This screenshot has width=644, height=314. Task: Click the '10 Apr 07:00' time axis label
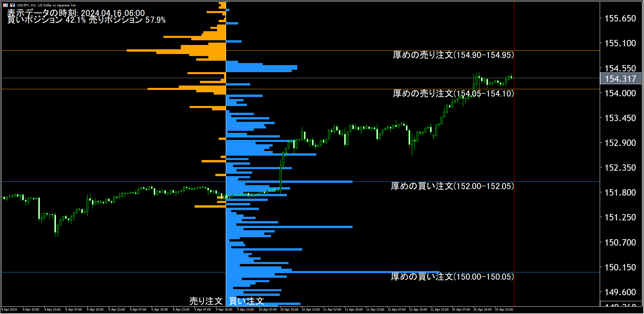tap(268, 310)
